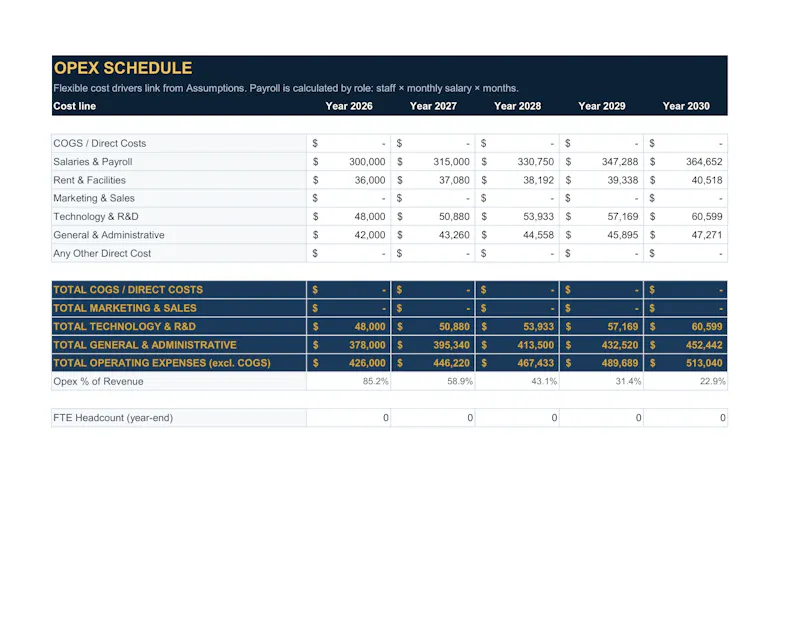Click the General & Administrative row label
The width and height of the screenshot is (800, 618).
[109, 235]
